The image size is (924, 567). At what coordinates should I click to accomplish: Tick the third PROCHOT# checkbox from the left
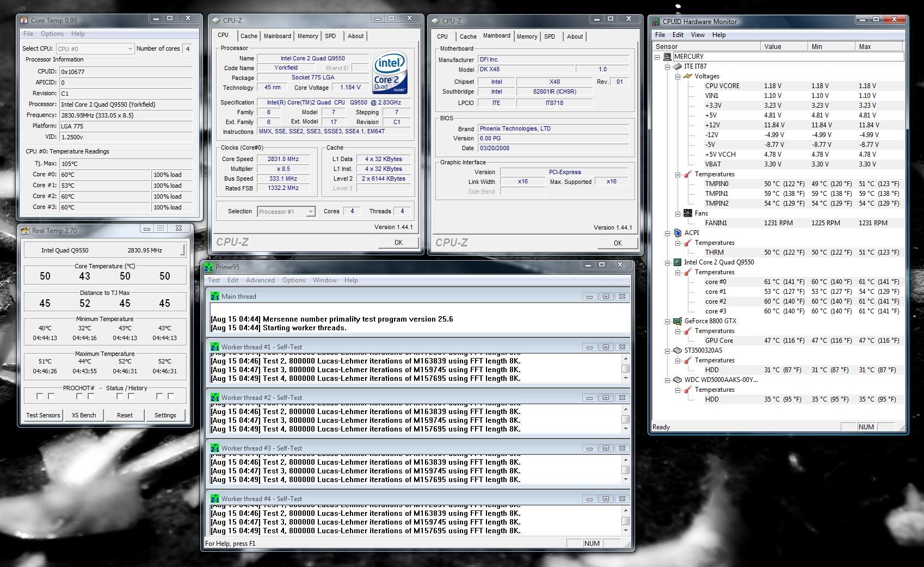[x=79, y=396]
